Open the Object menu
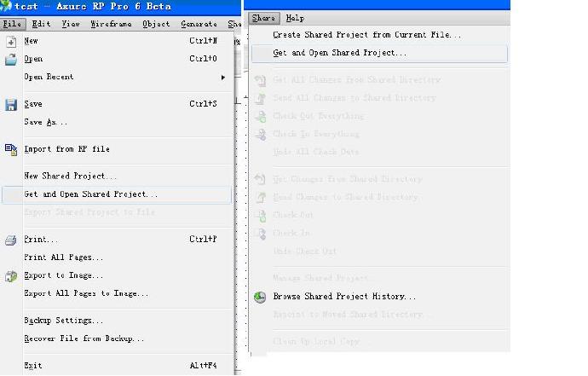The height and width of the screenshot is (376, 588). coord(156,24)
